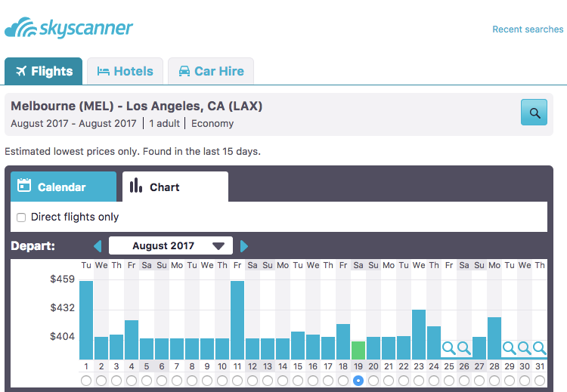Go to next depart month arrow
The width and height of the screenshot is (567, 392).
click(244, 246)
